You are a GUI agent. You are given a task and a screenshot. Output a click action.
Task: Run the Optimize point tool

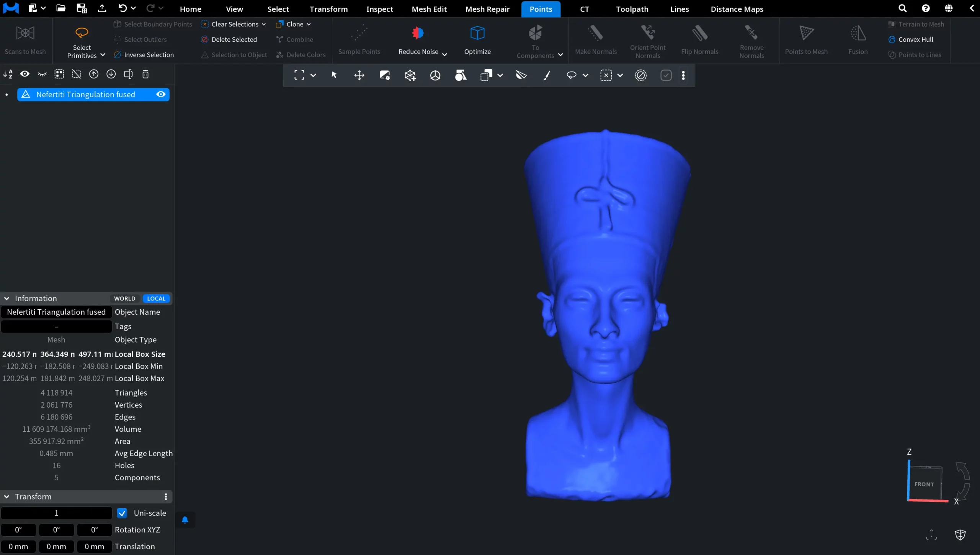click(477, 40)
